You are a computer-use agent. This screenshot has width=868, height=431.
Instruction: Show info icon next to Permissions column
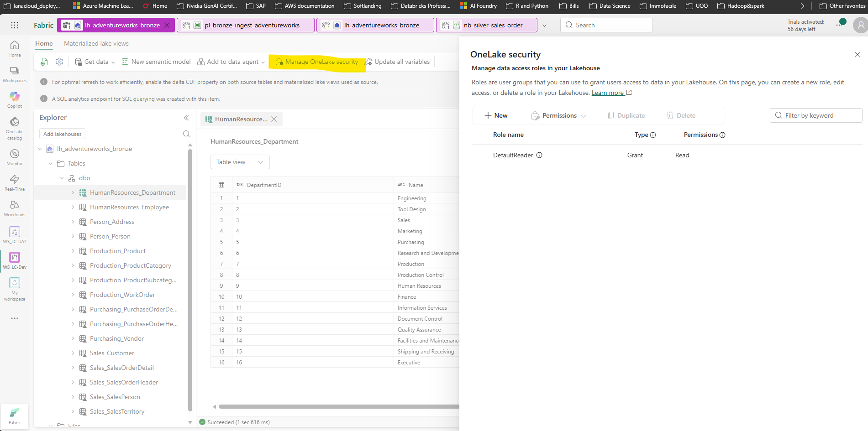[722, 135]
